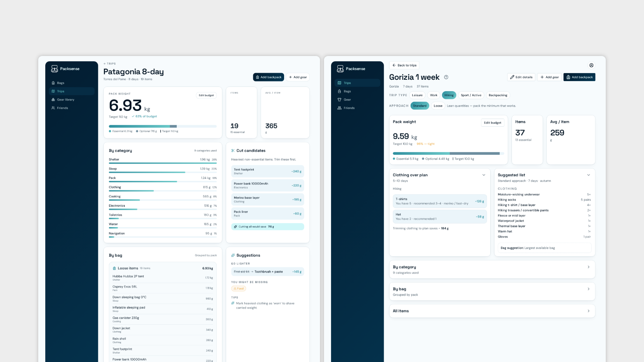Viewport: 644px width, 362px height.
Task: Click the Sleep category row
Action: [163, 170]
